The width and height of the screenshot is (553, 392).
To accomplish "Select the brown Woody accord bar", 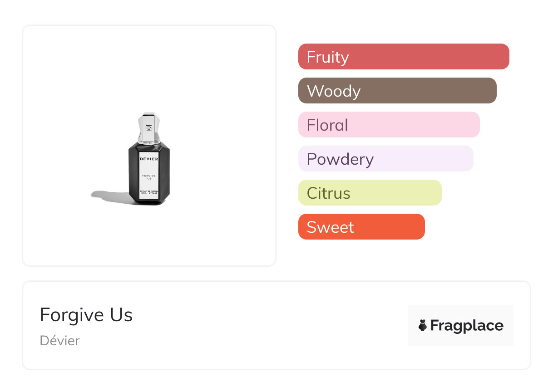I will click(397, 91).
